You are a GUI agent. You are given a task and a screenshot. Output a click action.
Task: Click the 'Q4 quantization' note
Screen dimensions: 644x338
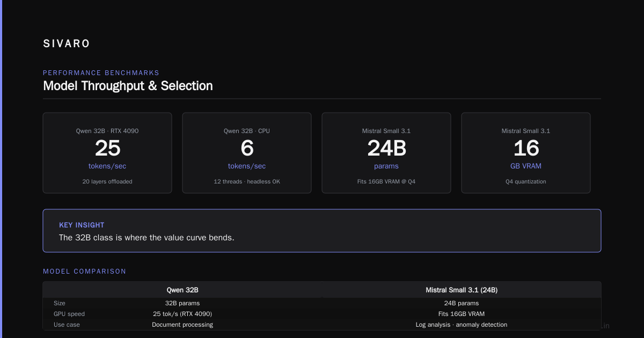[526, 181]
